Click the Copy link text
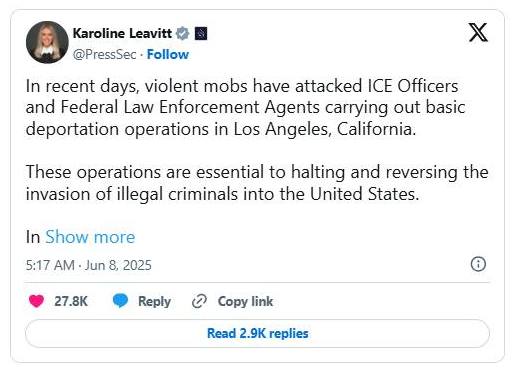Screen dimensions: 521x371 (x=245, y=301)
